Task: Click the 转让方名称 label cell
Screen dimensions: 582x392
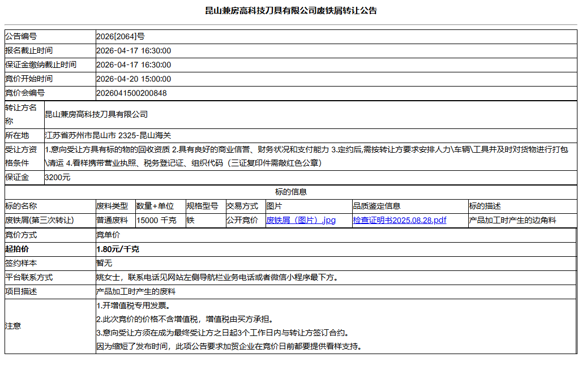Action: pos(24,115)
